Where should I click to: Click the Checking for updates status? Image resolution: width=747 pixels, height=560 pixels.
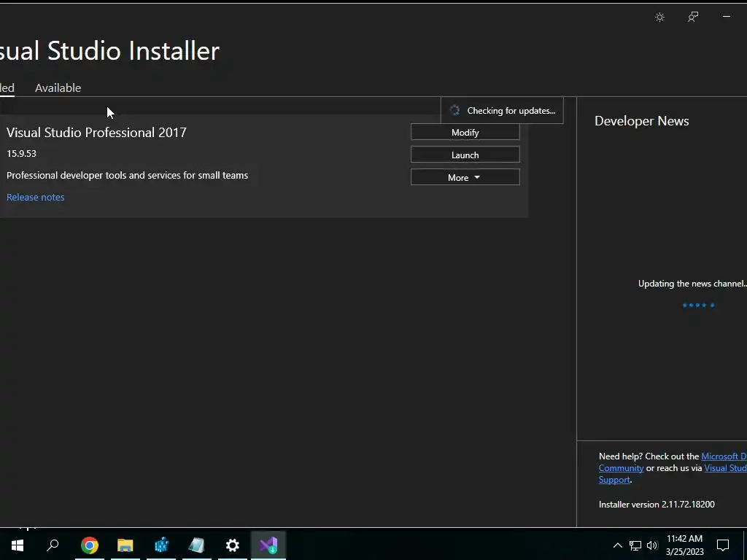click(x=502, y=111)
